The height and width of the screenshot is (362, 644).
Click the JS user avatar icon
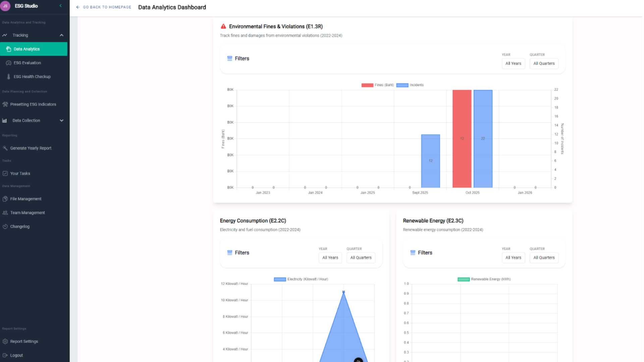click(5, 6)
